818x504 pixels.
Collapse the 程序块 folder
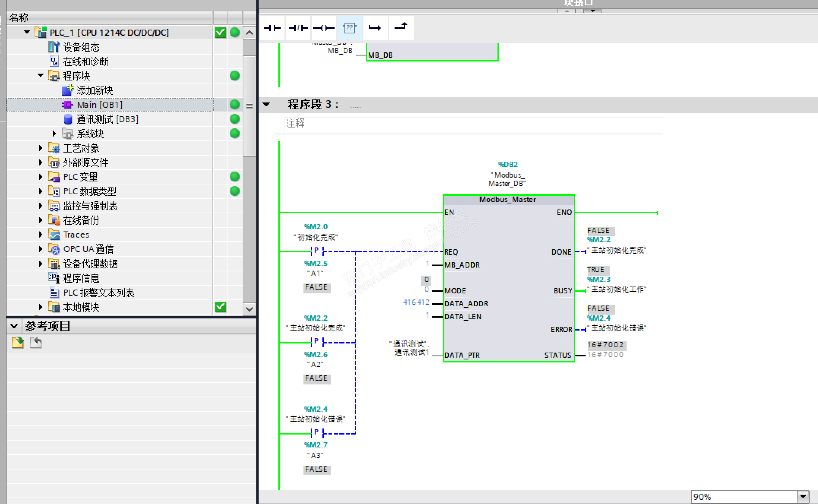pos(41,76)
